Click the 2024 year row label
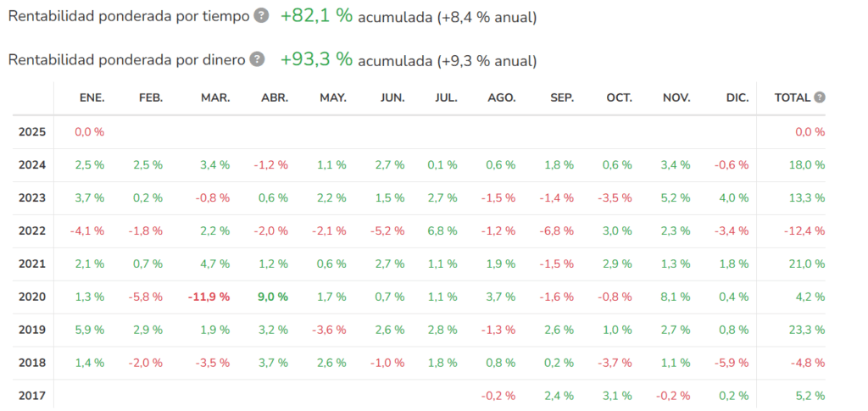 [32, 165]
